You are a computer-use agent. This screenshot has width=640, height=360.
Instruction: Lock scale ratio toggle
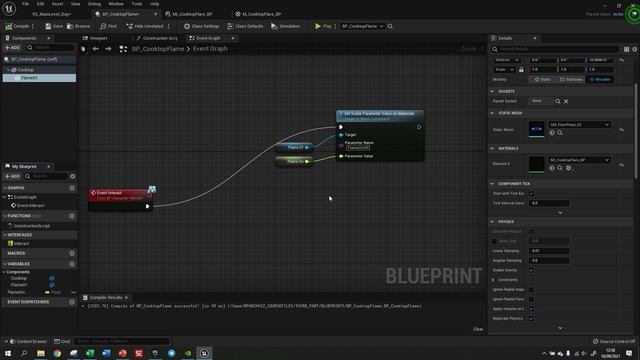pyautogui.click(x=521, y=70)
